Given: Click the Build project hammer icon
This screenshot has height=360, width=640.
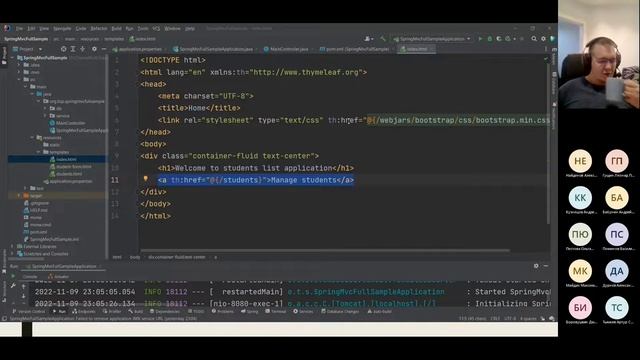Looking at the screenshot, I should [383, 39].
